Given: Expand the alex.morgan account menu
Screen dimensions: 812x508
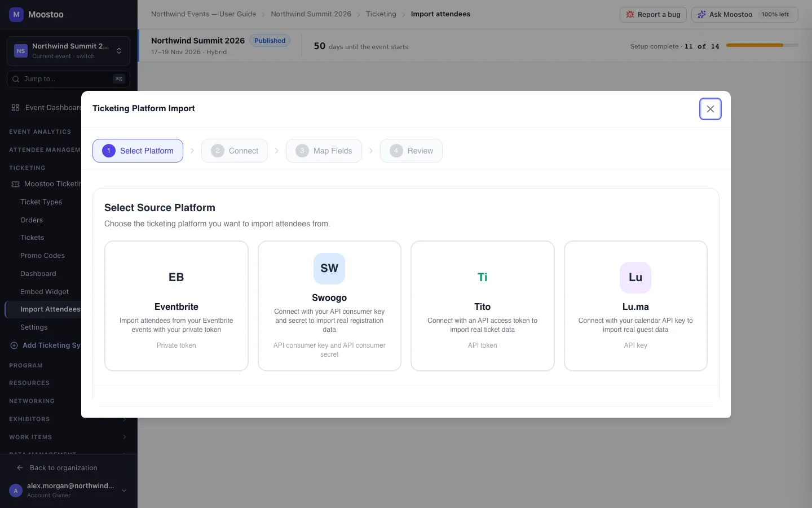Looking at the screenshot, I should point(124,491).
